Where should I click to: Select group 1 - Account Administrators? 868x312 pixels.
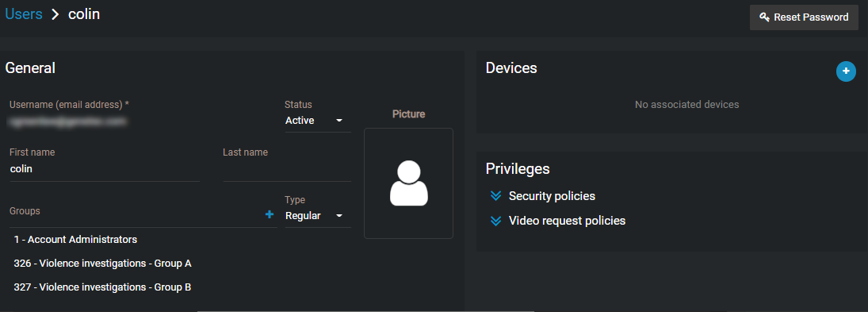(x=75, y=240)
